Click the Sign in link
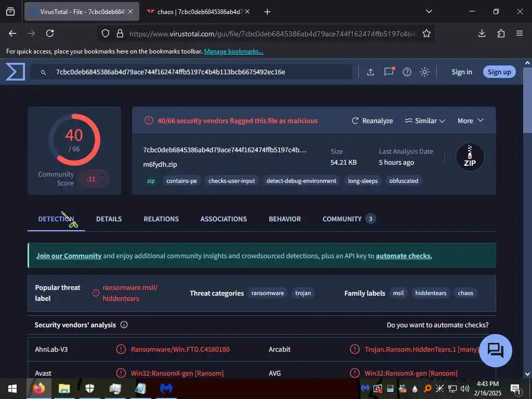This screenshot has height=399, width=532. pyautogui.click(x=462, y=72)
